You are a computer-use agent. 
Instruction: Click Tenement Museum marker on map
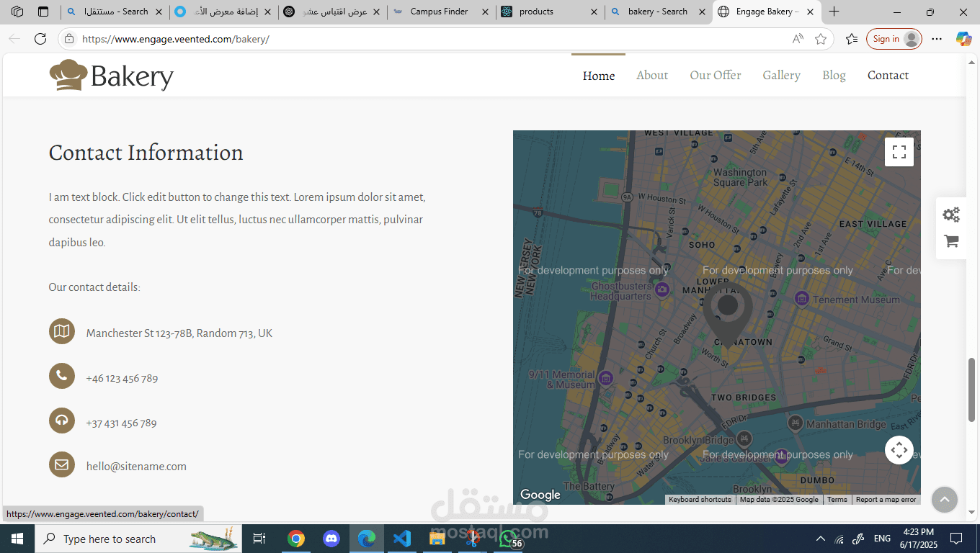[801, 298]
